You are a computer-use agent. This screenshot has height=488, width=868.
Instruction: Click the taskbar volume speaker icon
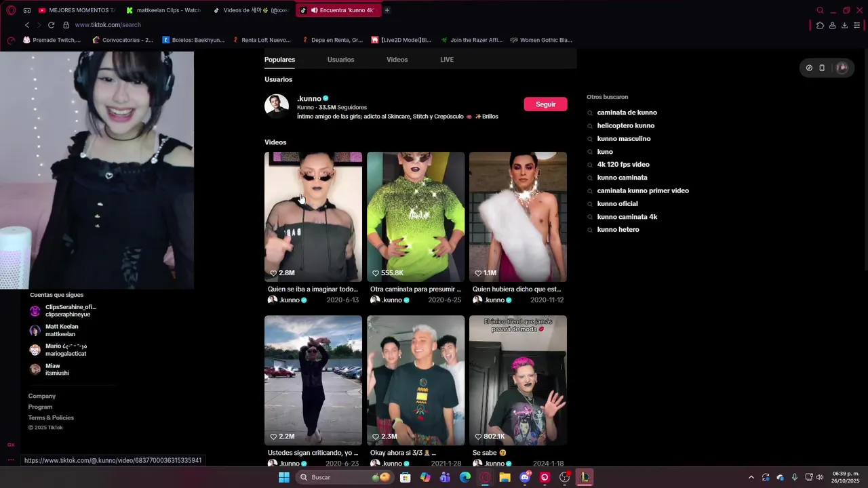click(x=819, y=477)
